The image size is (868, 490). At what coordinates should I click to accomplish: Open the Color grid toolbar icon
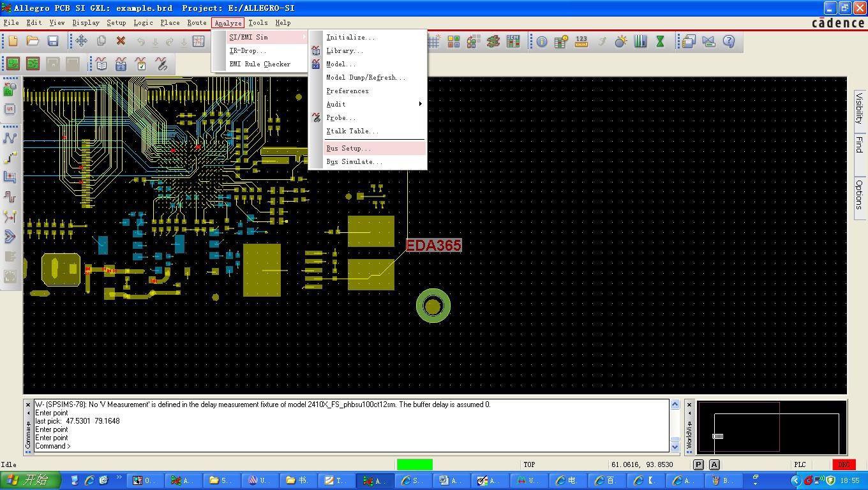click(453, 41)
